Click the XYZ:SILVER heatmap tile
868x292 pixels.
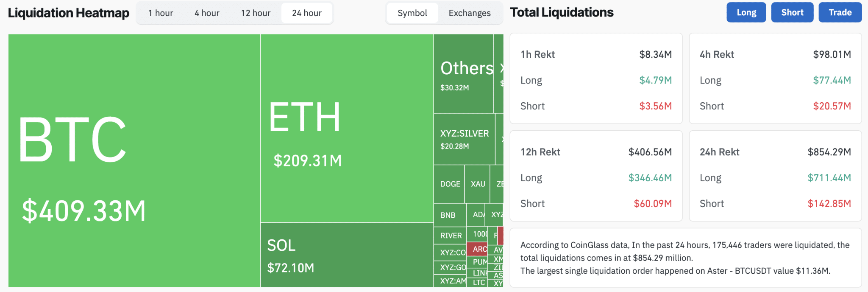tap(464, 139)
